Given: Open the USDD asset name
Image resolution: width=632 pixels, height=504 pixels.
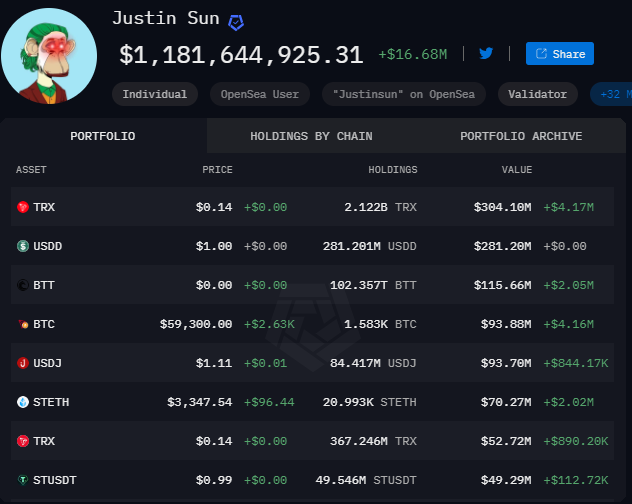Looking at the screenshot, I should (x=48, y=246).
